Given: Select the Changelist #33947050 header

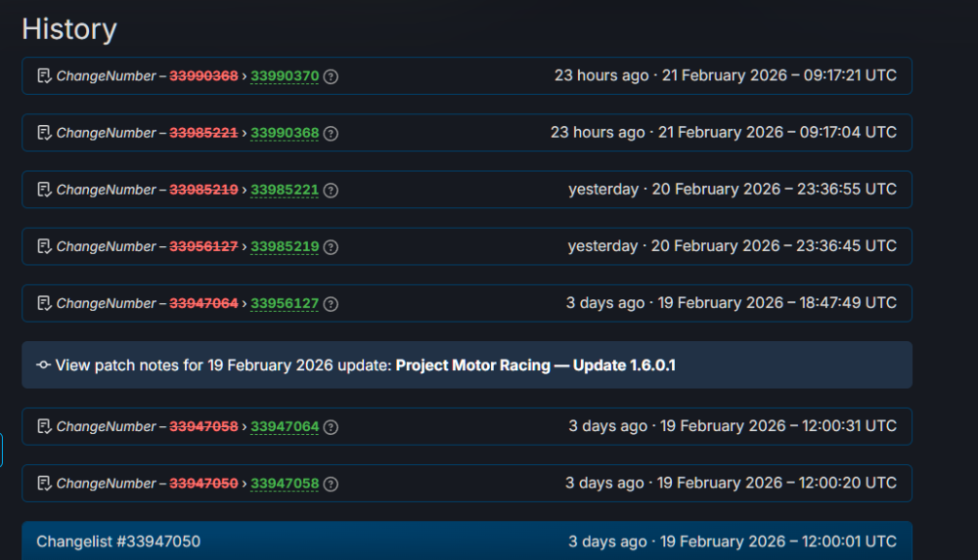Looking at the screenshot, I should [x=118, y=541].
